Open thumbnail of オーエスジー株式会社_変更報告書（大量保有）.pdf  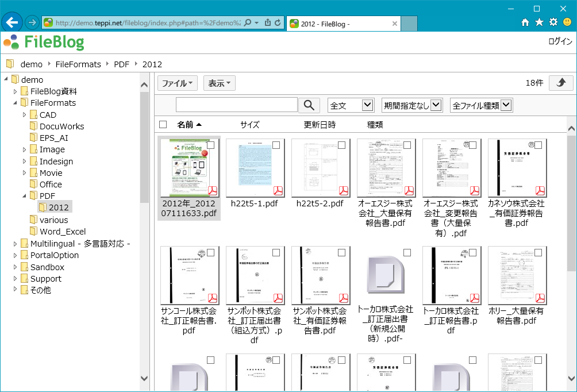(452, 168)
